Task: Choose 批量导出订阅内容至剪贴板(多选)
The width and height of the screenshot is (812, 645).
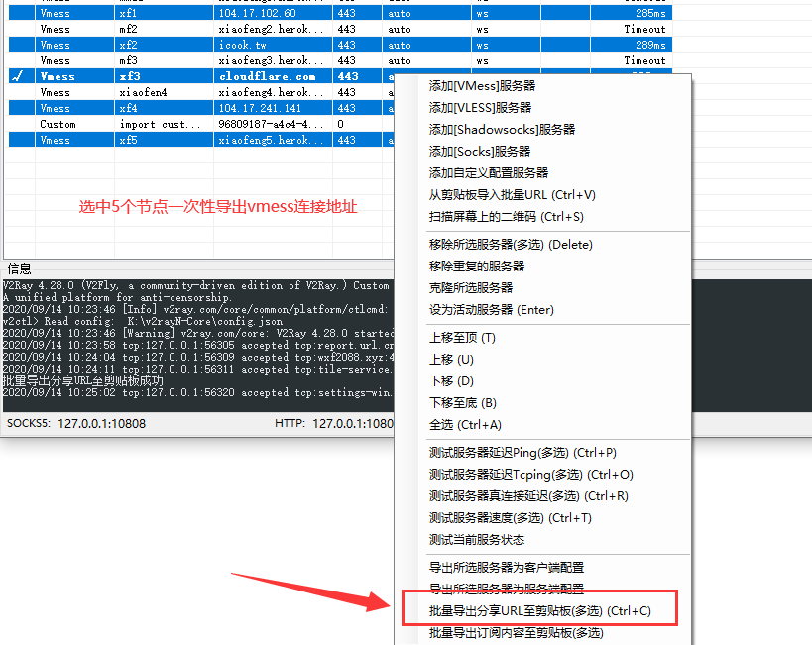Action: [x=516, y=633]
